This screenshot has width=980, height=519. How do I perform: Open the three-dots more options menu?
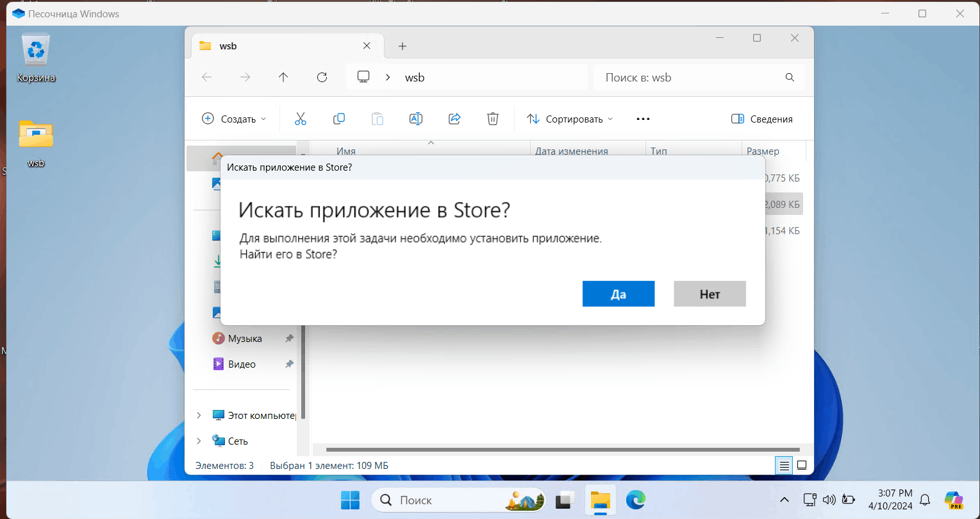643,119
